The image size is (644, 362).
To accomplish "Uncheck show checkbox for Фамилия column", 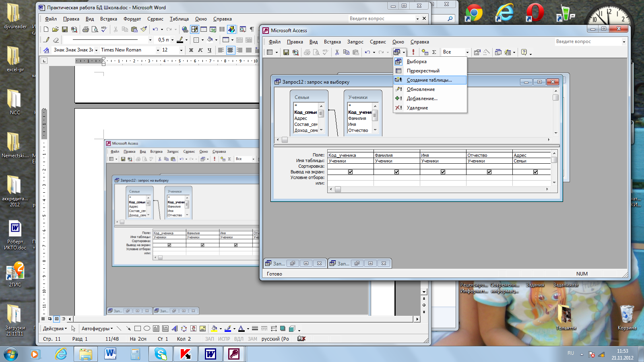I will tap(396, 172).
